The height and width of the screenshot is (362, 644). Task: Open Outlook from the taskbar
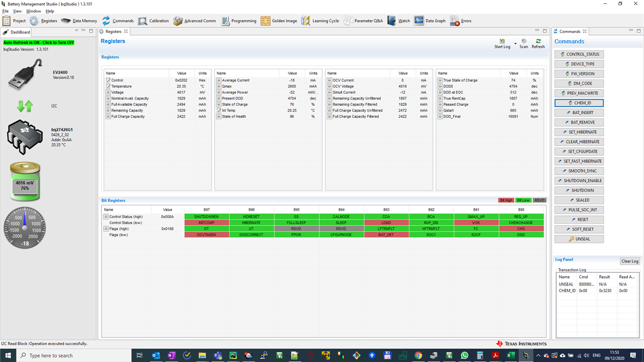pyautogui.click(x=156, y=355)
